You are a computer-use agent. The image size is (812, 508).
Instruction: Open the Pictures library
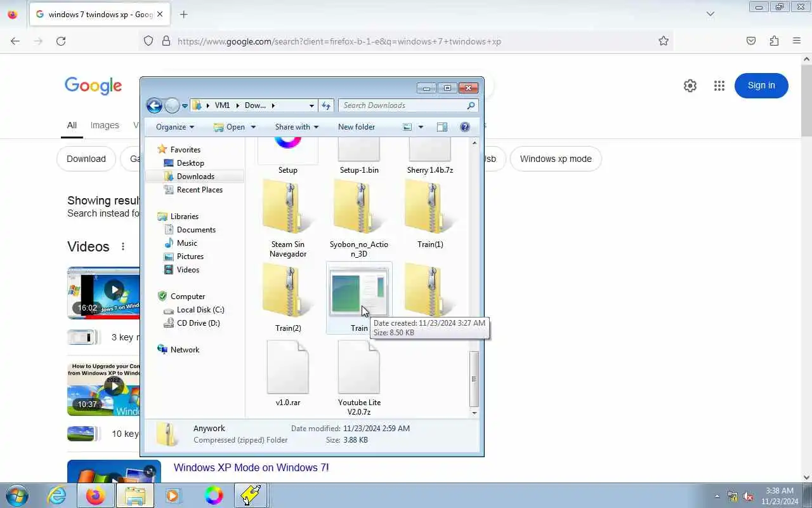pyautogui.click(x=190, y=257)
